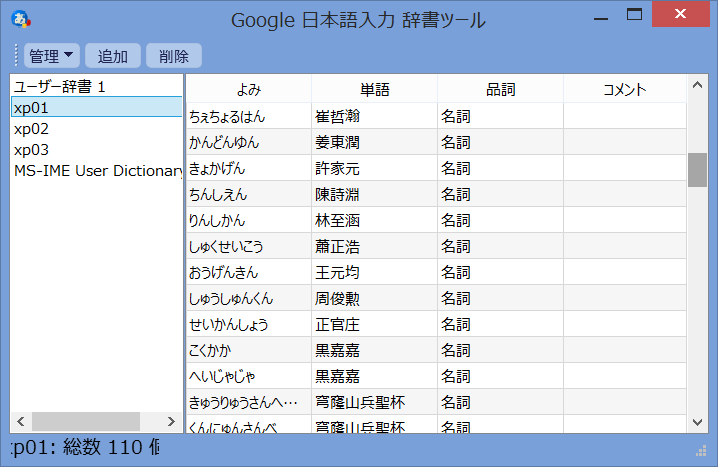Minimize the dictionary tool window
The image size is (718, 467).
(x=601, y=18)
